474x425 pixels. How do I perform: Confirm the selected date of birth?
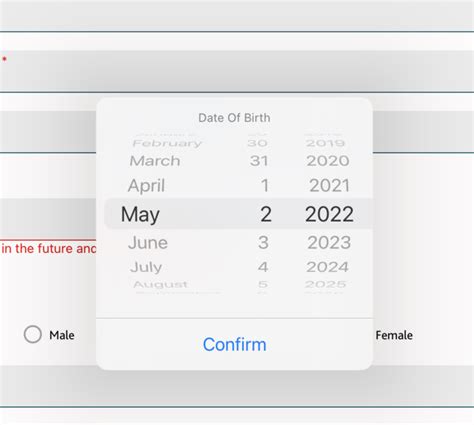(234, 344)
